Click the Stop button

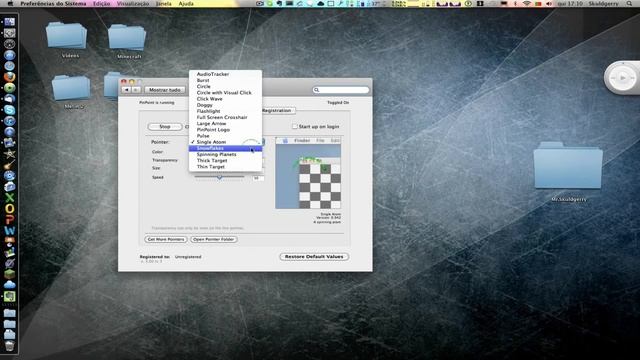click(x=165, y=127)
